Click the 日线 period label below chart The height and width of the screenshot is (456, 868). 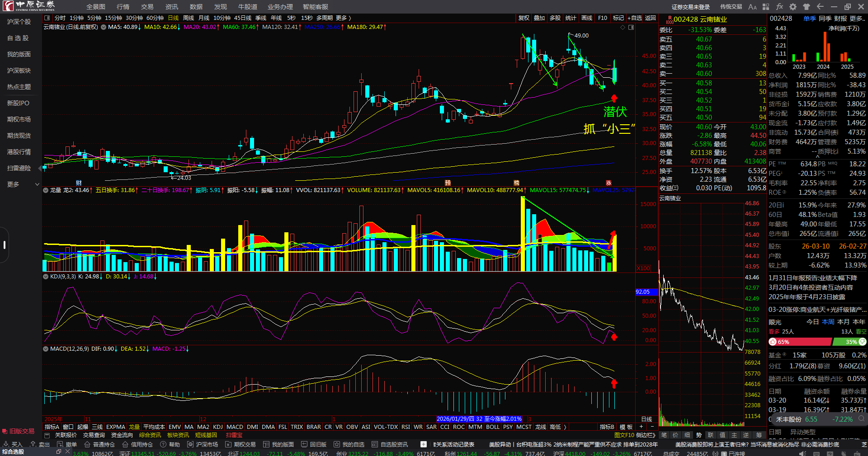pos(646,419)
